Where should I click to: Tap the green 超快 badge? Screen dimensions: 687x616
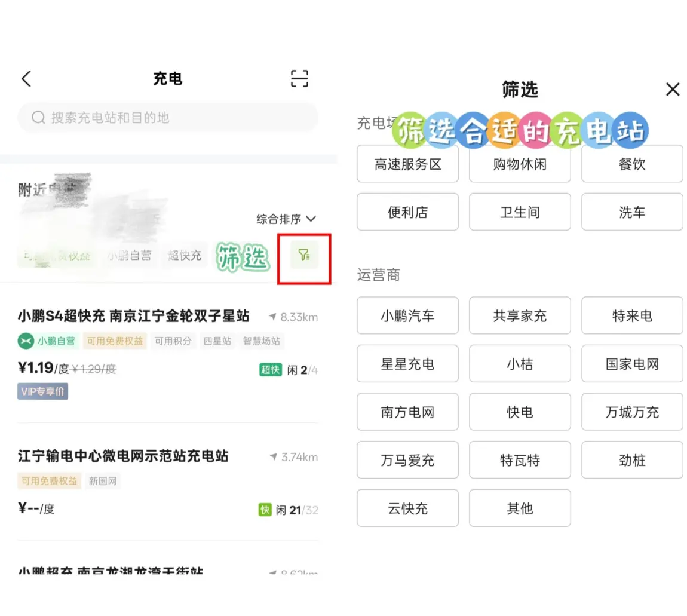click(271, 370)
